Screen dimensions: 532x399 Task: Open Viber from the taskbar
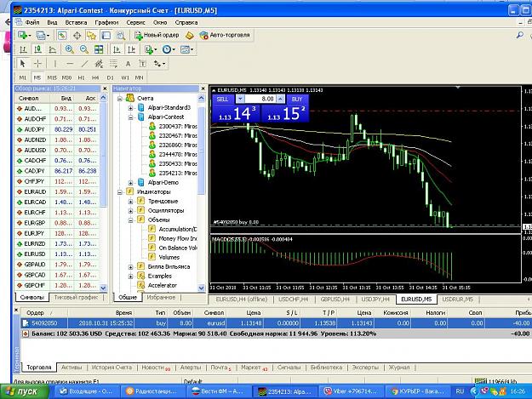(x=352, y=391)
